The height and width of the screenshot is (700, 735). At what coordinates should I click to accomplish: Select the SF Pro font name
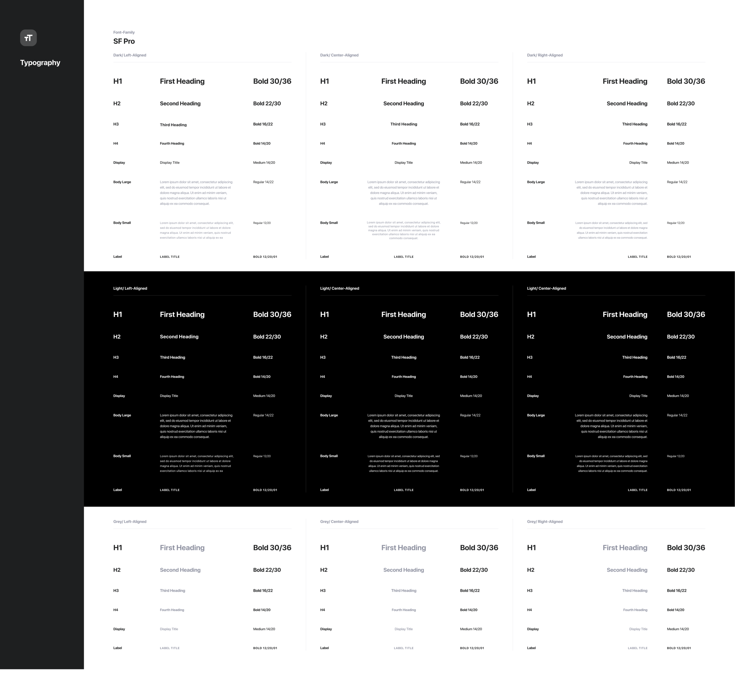tap(124, 41)
